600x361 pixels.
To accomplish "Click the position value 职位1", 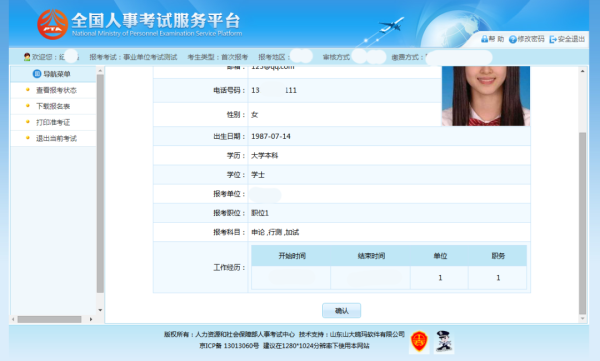I will coord(260,213).
